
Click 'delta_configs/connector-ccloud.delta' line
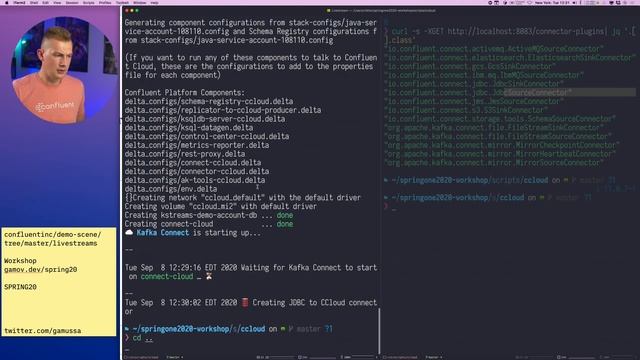coord(197,171)
